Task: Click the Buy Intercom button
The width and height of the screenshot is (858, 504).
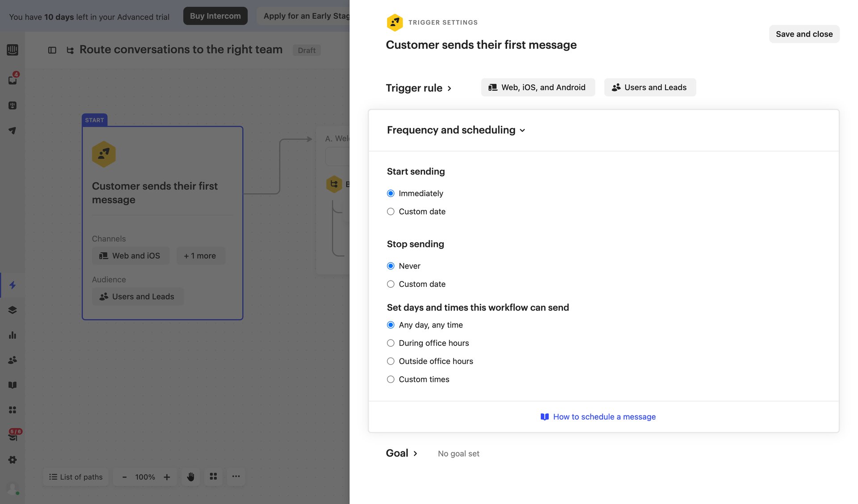Action: pos(215,16)
